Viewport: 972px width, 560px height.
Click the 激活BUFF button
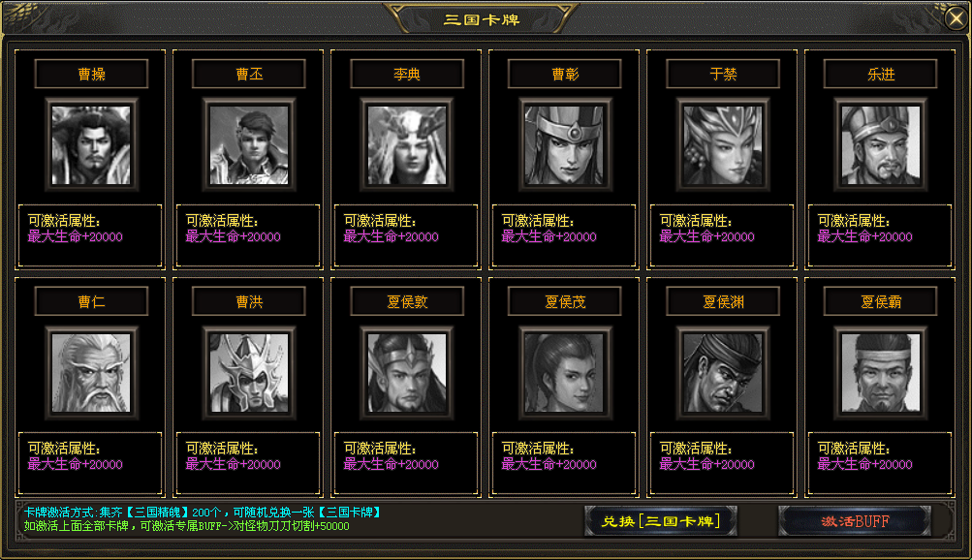(x=855, y=521)
